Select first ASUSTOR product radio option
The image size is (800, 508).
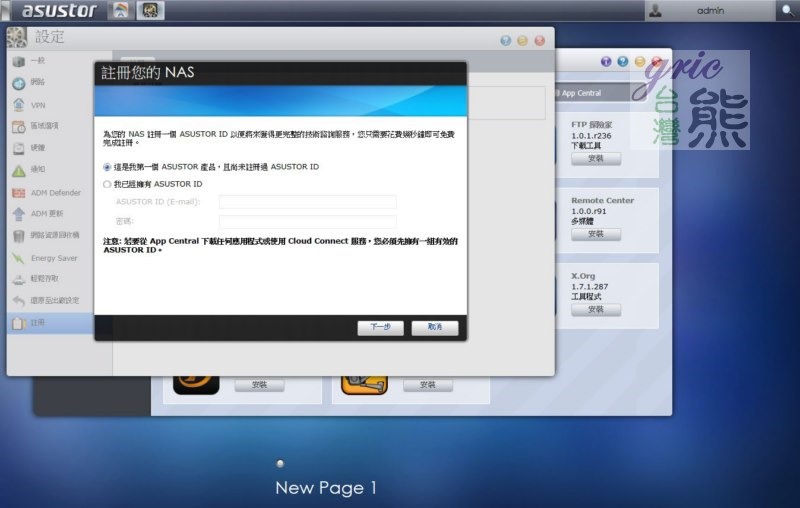click(107, 167)
